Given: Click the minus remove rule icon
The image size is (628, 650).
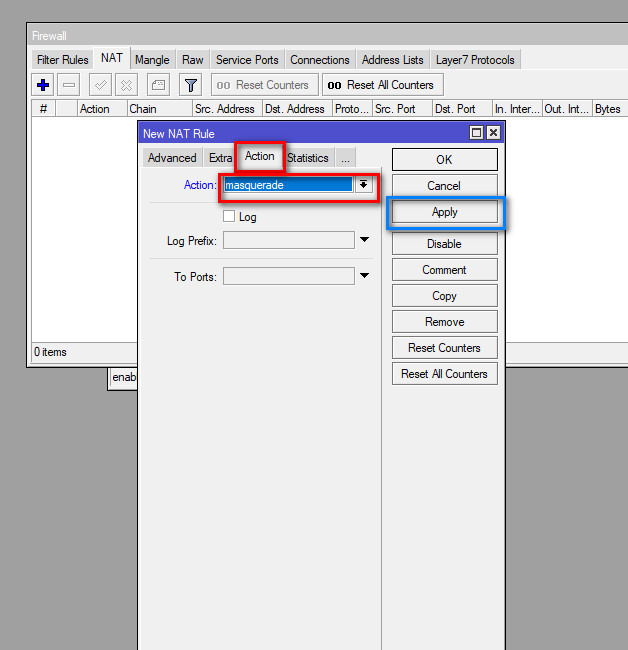Looking at the screenshot, I should (x=69, y=85).
